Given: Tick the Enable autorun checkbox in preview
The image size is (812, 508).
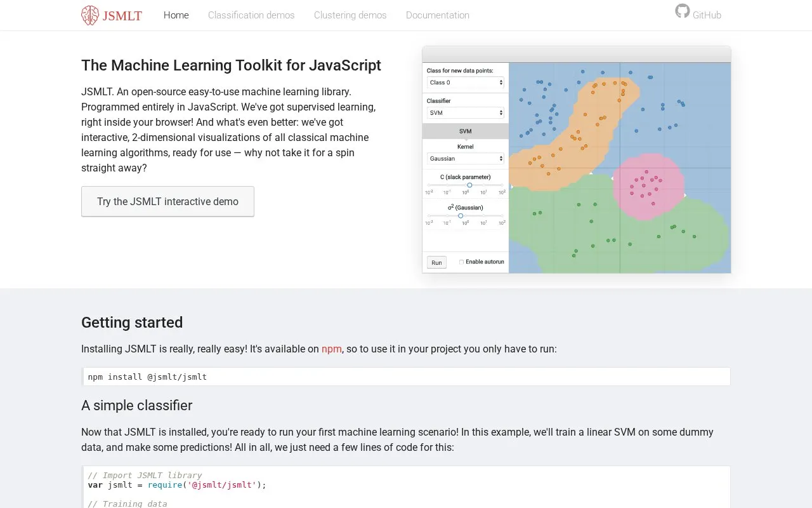Looking at the screenshot, I should pyautogui.click(x=461, y=262).
